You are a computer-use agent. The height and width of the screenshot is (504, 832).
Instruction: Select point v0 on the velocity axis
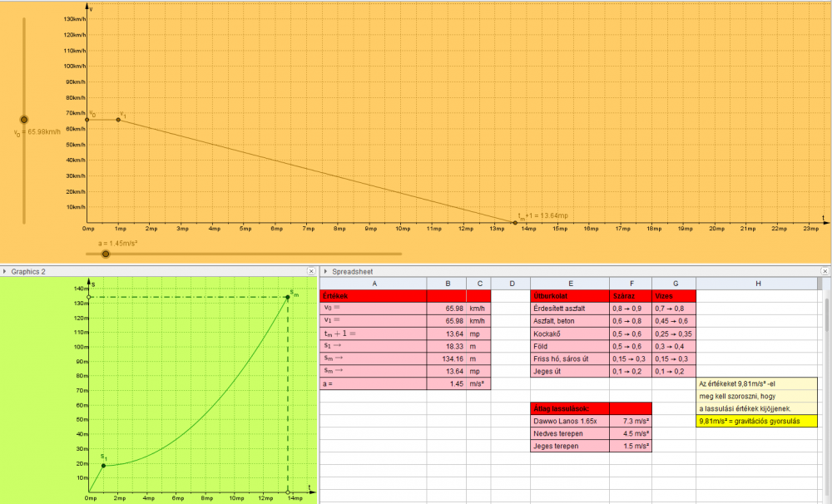coord(87,120)
